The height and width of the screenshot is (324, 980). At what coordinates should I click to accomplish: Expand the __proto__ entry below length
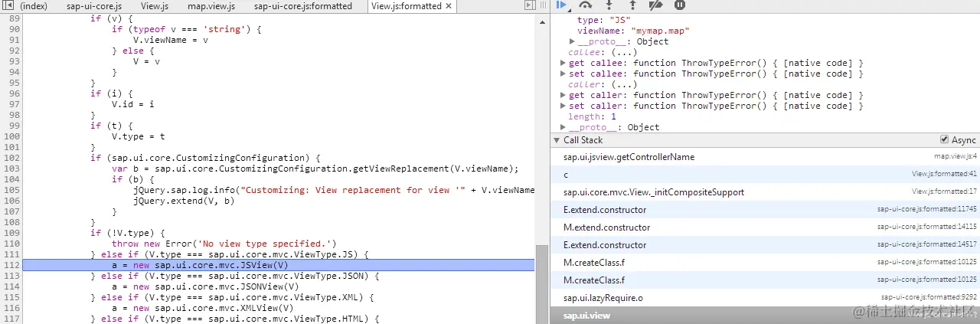(564, 127)
